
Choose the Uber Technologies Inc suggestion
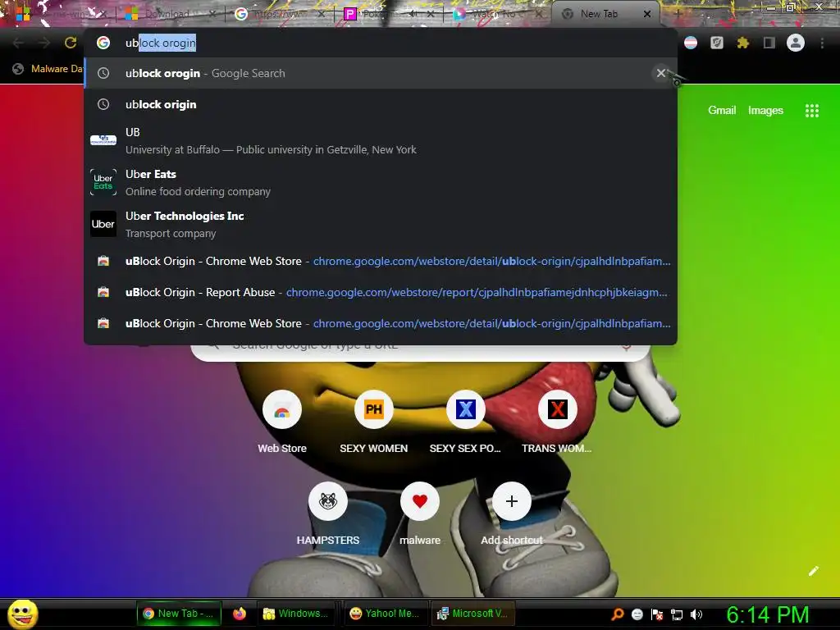(x=381, y=224)
